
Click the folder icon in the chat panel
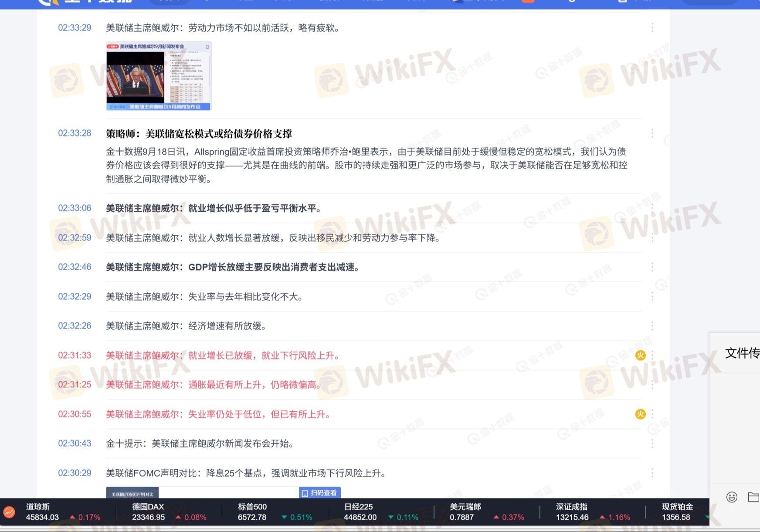click(753, 497)
